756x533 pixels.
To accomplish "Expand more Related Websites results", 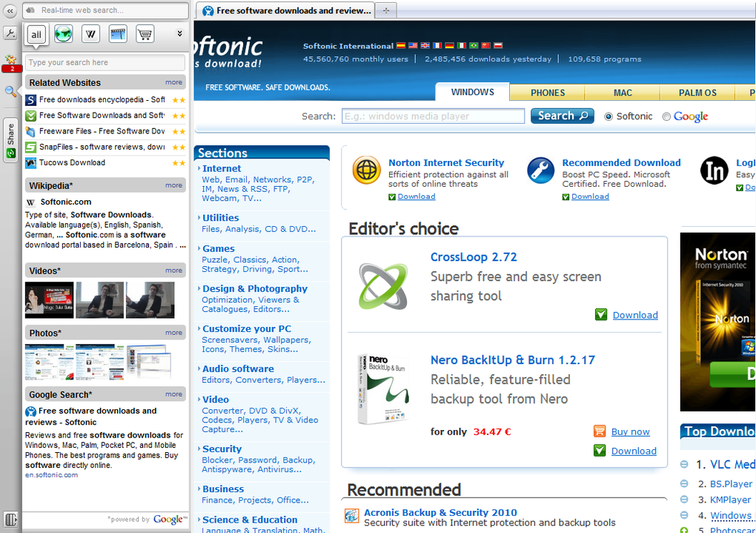I will (x=173, y=82).
